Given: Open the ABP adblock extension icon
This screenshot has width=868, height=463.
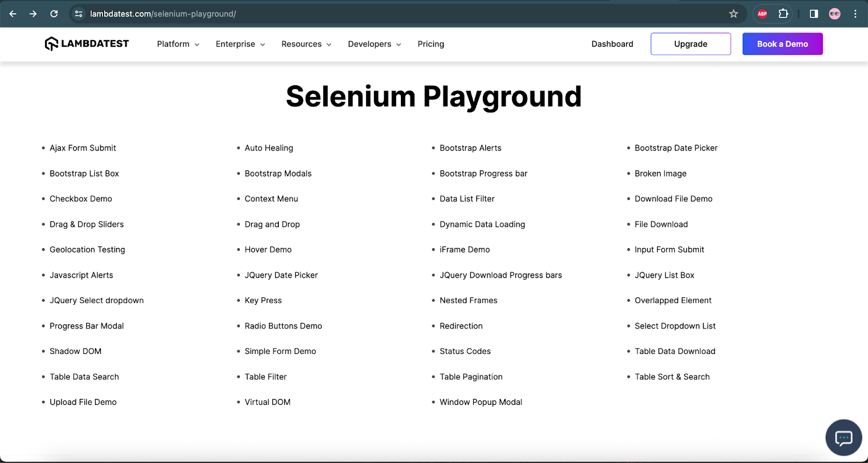Looking at the screenshot, I should point(762,14).
